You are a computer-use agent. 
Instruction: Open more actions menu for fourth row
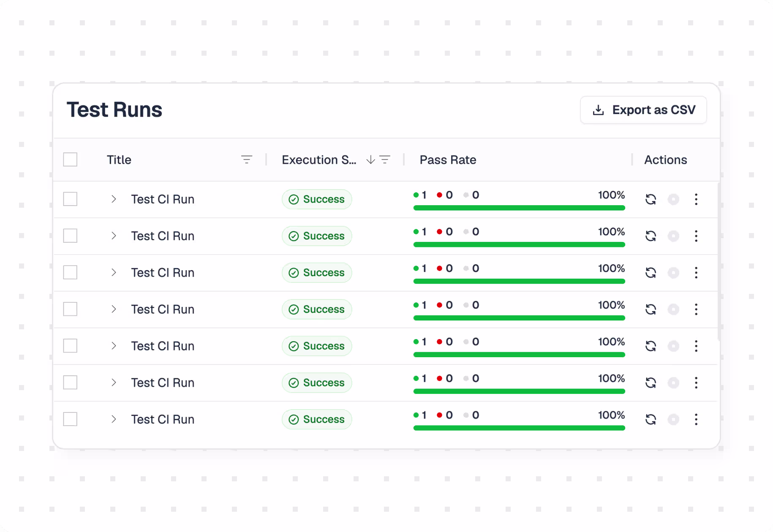click(696, 309)
